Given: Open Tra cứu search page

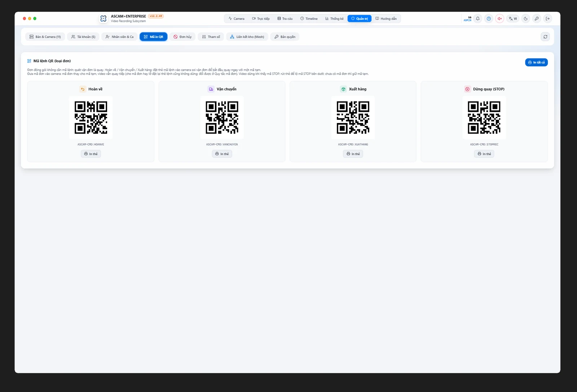Looking at the screenshot, I should 285,19.
